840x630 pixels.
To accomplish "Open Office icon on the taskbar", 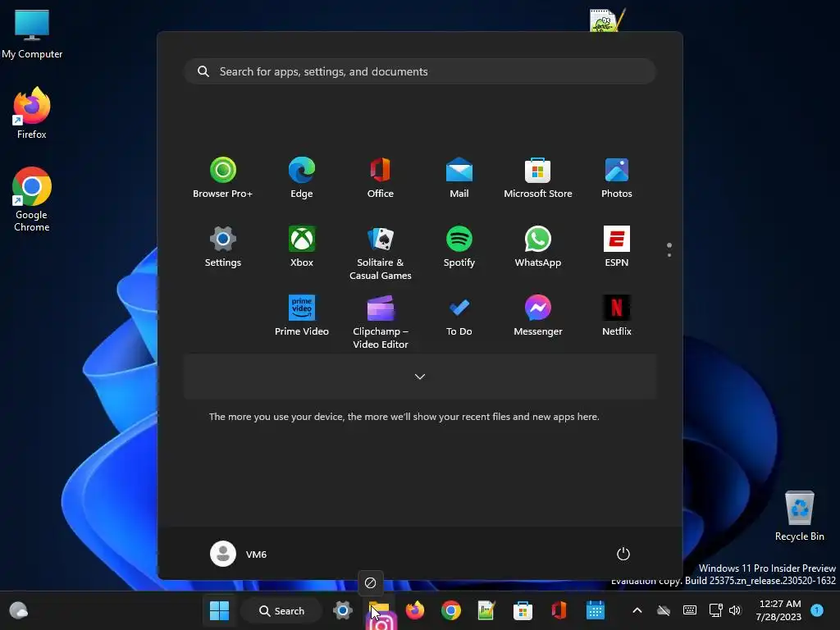I will click(559, 610).
